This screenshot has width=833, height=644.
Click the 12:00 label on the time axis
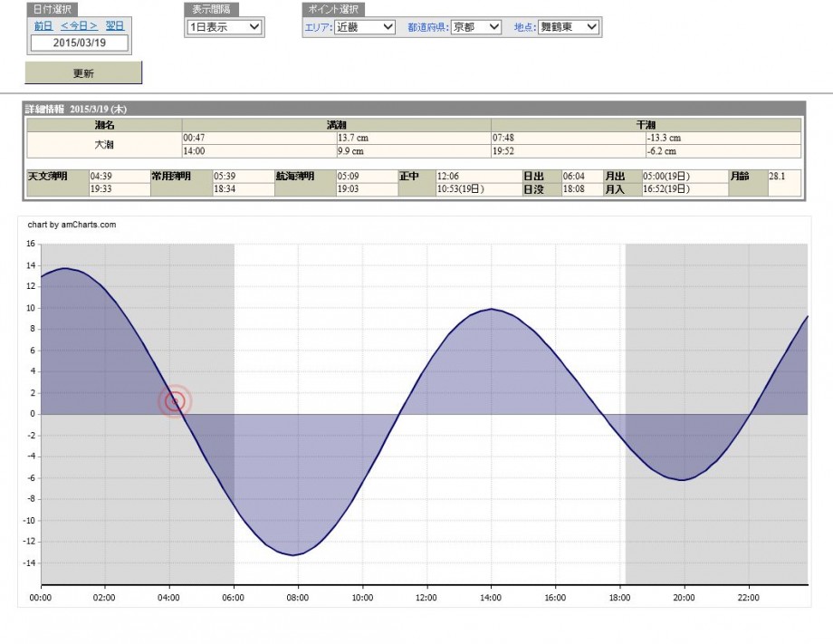(x=426, y=598)
